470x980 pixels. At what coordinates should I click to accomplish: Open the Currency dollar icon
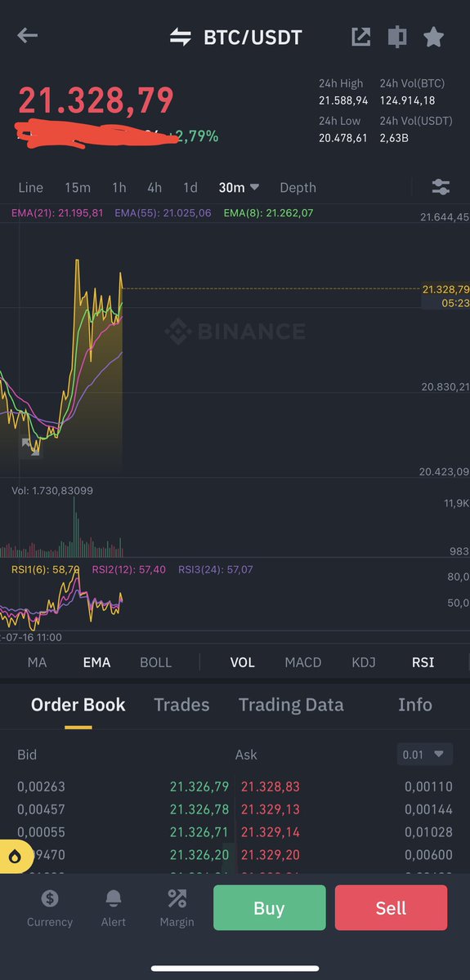[x=50, y=900]
